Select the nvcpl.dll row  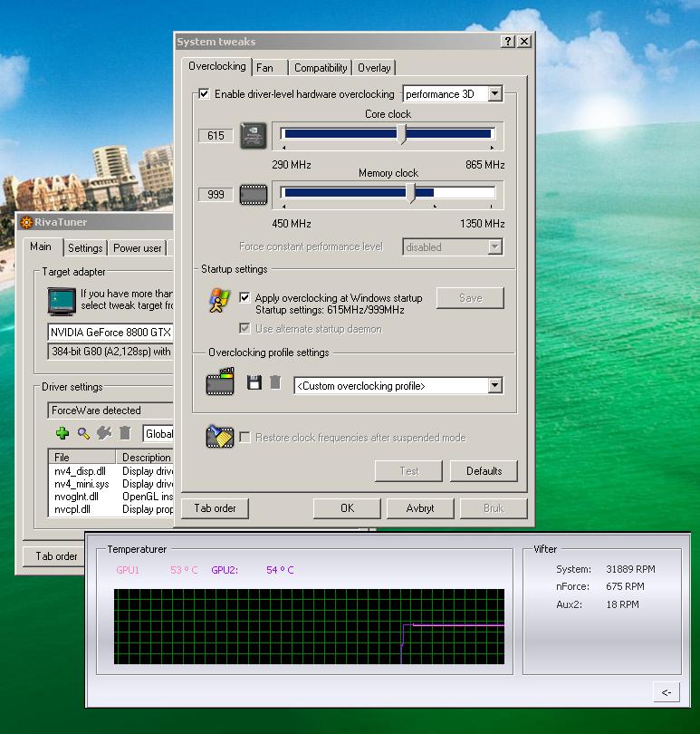pos(110,509)
